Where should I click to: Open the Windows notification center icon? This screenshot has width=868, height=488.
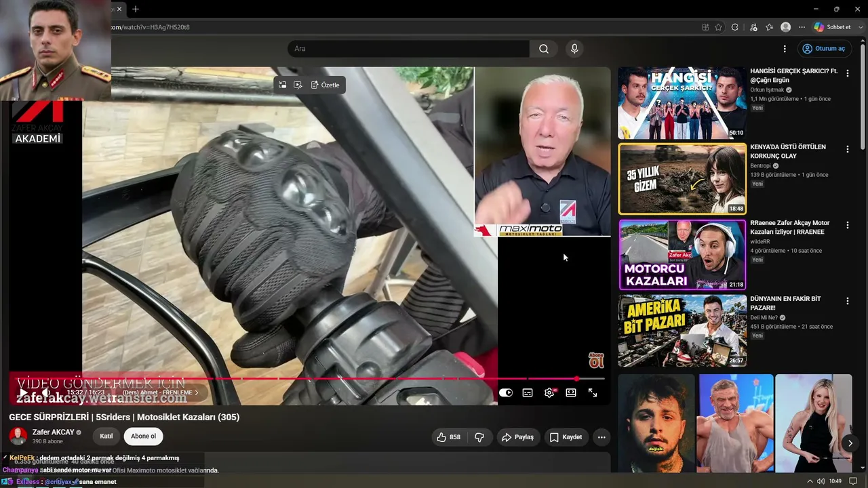click(854, 481)
